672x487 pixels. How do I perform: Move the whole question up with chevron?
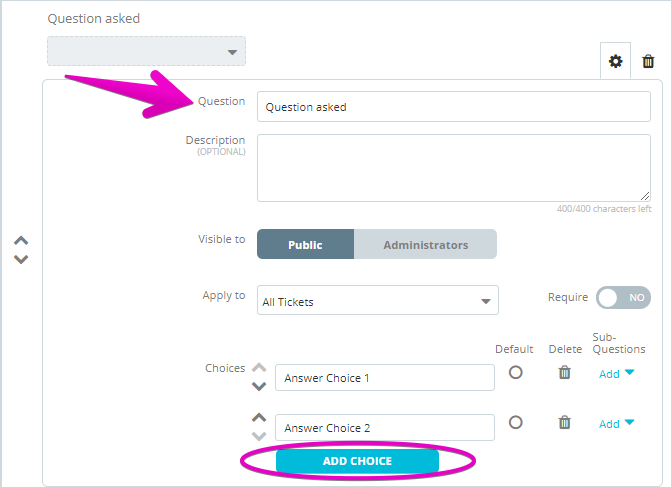click(x=21, y=240)
